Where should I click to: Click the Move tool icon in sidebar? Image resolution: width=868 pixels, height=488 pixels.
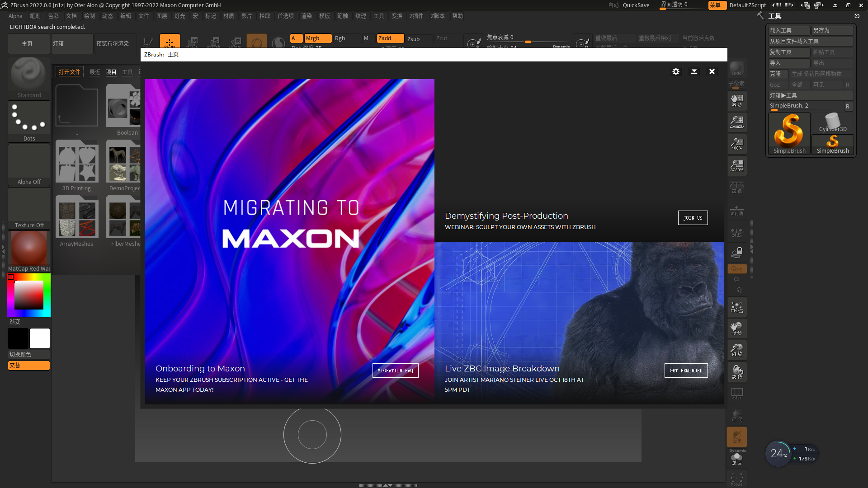tap(737, 329)
